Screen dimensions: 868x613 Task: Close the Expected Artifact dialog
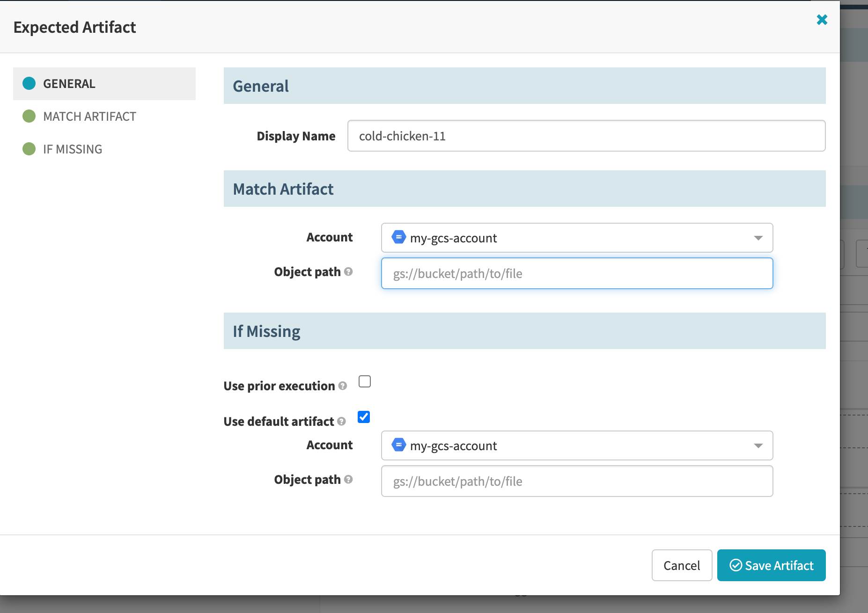tap(822, 20)
